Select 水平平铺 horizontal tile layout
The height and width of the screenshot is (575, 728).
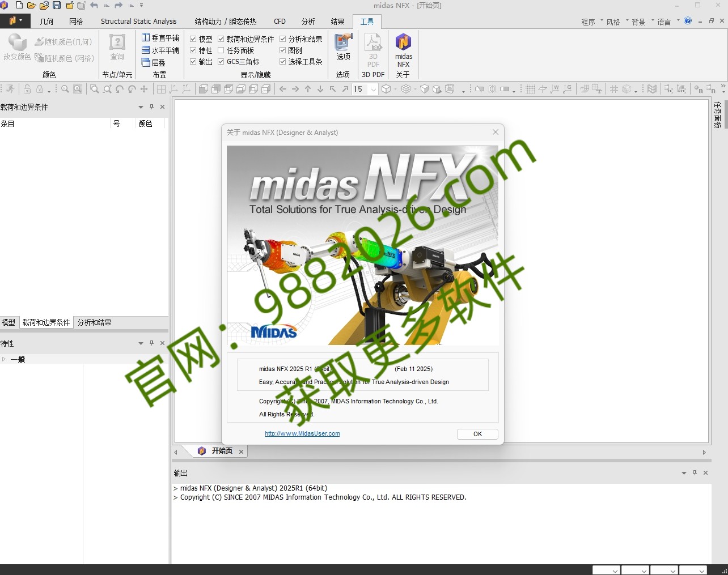pyautogui.click(x=160, y=50)
